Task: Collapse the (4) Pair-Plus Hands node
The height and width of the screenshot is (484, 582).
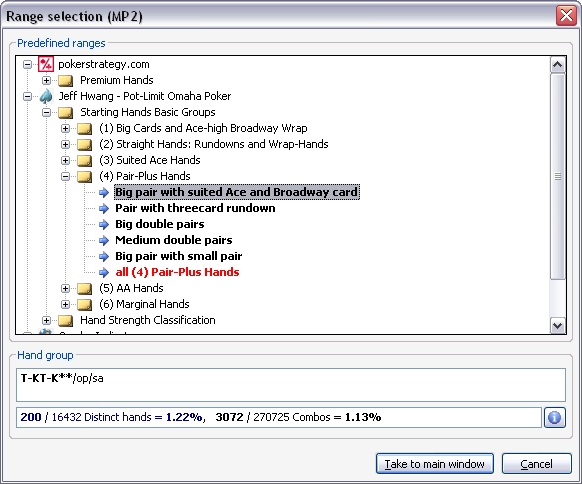Action: (65, 176)
